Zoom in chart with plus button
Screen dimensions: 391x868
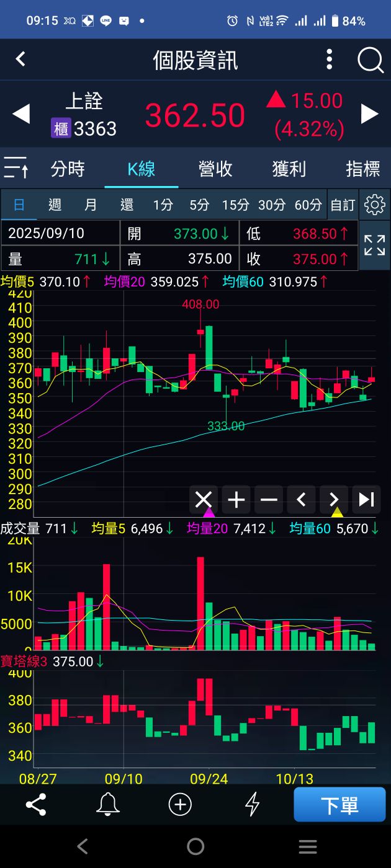[x=236, y=499]
